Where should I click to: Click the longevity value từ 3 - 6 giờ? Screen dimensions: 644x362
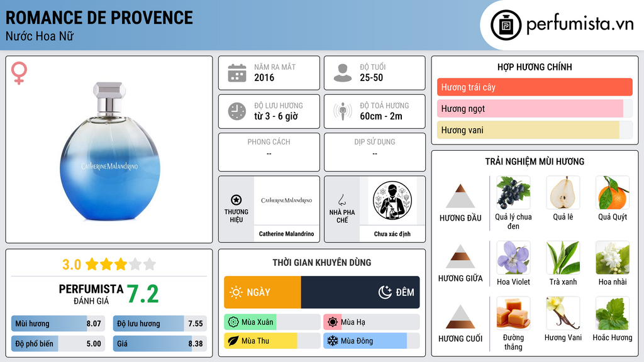pyautogui.click(x=275, y=116)
